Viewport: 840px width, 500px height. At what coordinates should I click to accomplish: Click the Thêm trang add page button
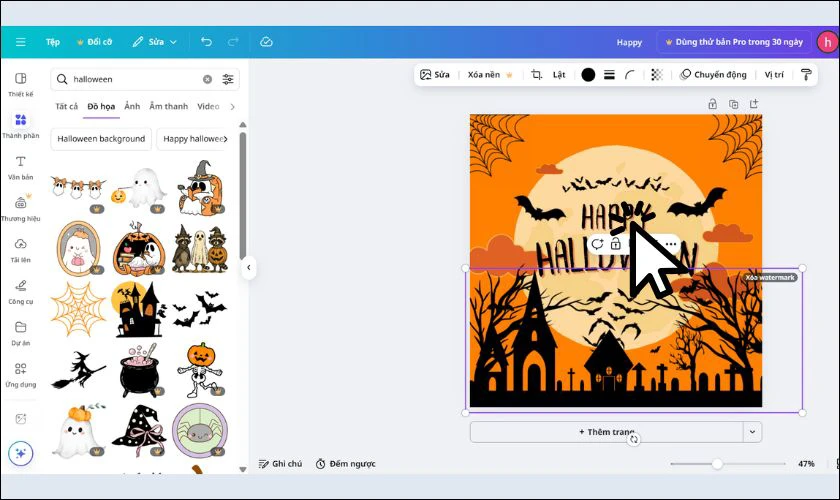coord(606,432)
